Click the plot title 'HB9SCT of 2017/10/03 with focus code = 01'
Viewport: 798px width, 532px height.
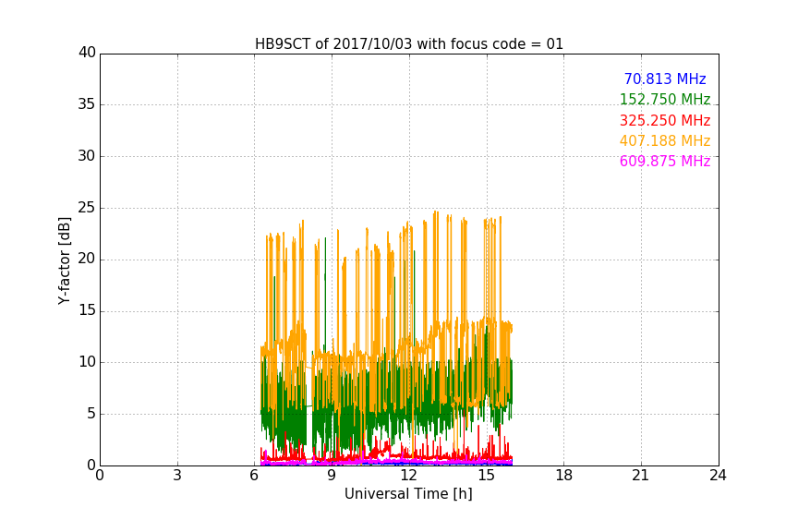pos(408,43)
